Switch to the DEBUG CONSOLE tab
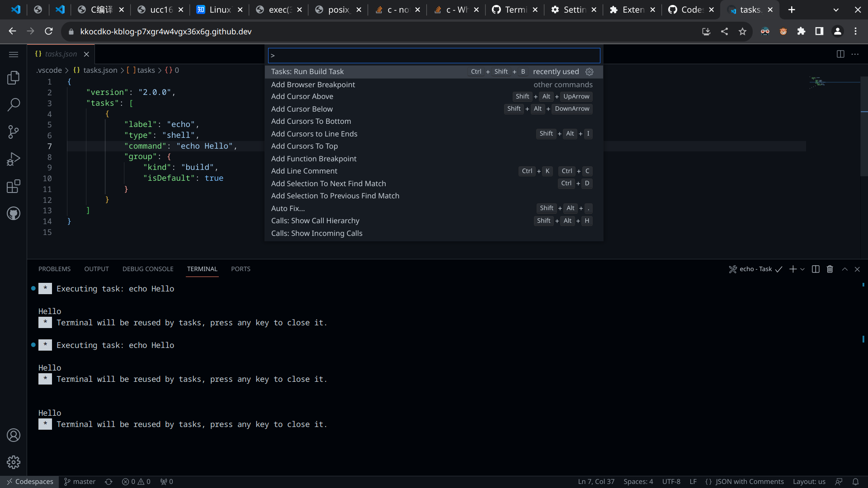The width and height of the screenshot is (868, 488). 148,269
